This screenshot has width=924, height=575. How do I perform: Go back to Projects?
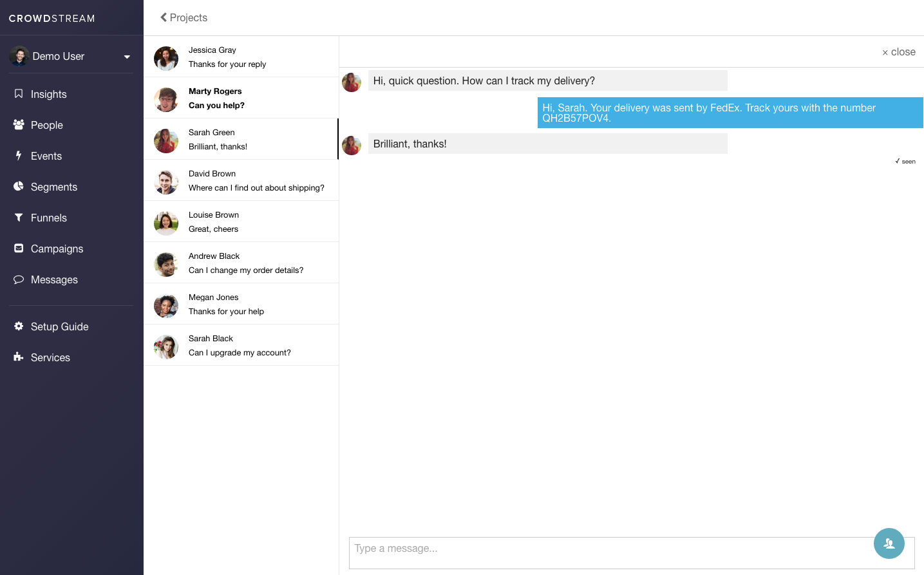coord(184,17)
